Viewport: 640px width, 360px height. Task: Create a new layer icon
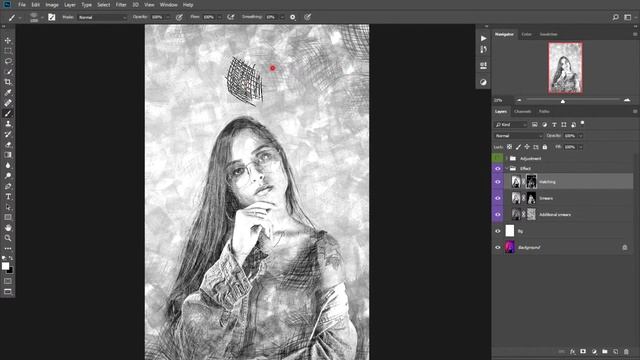click(x=616, y=351)
